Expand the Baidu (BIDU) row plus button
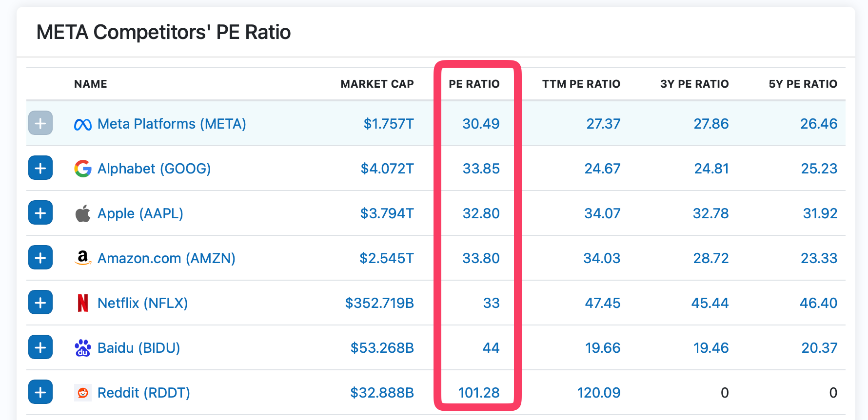Image resolution: width=868 pixels, height=420 pixels. pos(40,347)
